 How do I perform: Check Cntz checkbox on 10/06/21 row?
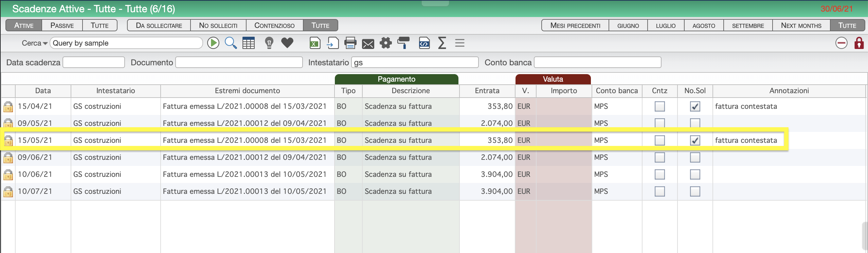tap(659, 174)
